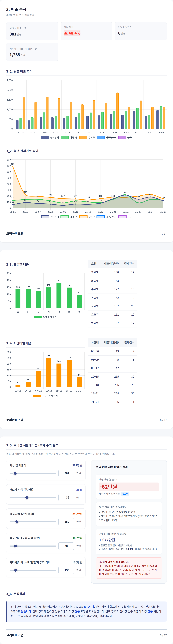The width and height of the screenshot is (173, 644).
Task: Select the 목요일 row in weekday table
Action: [113, 298]
